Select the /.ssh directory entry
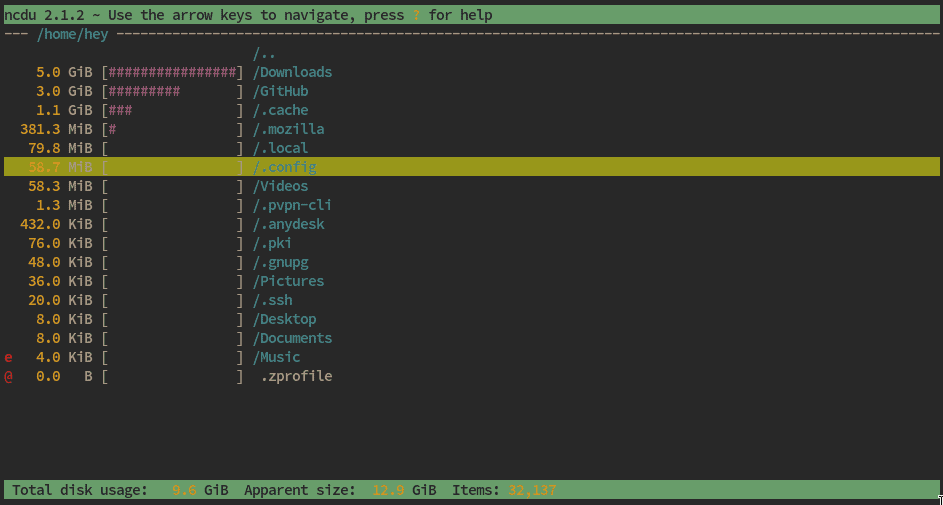The height and width of the screenshot is (505, 943). click(x=272, y=300)
